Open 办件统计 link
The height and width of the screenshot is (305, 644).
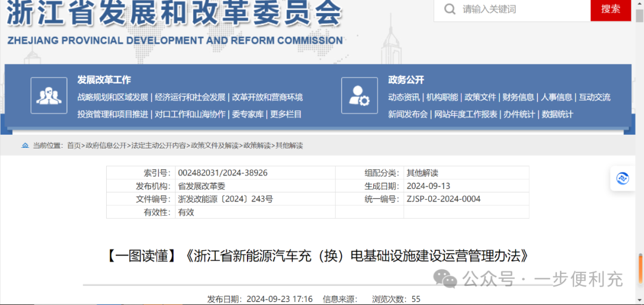[519, 114]
